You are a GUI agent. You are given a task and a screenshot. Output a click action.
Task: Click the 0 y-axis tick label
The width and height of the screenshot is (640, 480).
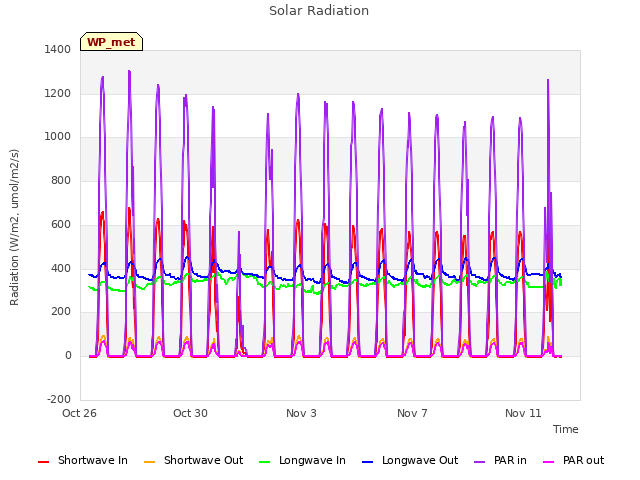pyautogui.click(x=68, y=356)
